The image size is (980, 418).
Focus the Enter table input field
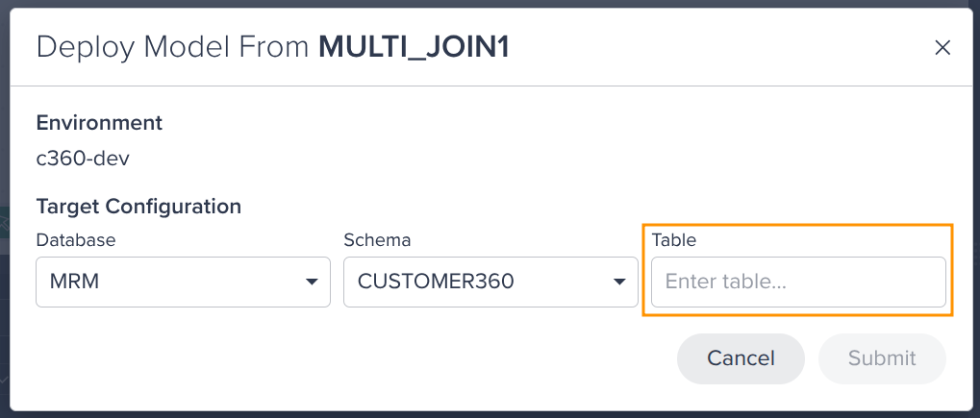(798, 282)
